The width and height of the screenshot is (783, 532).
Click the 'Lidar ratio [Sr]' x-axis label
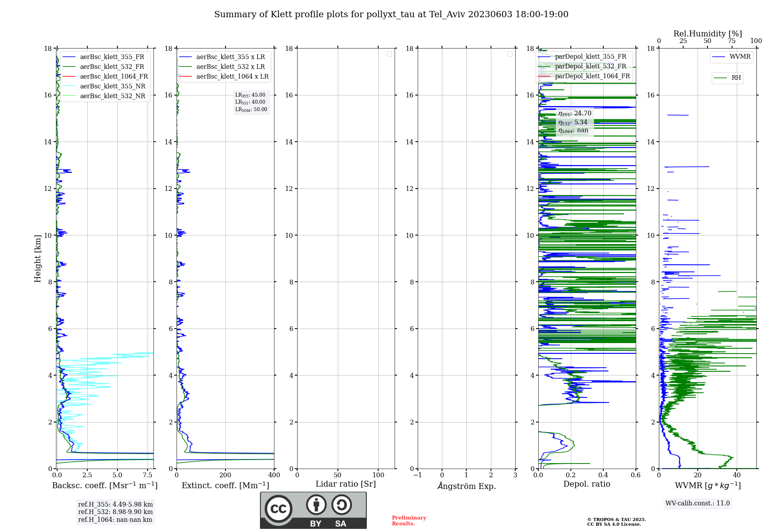(x=346, y=484)
